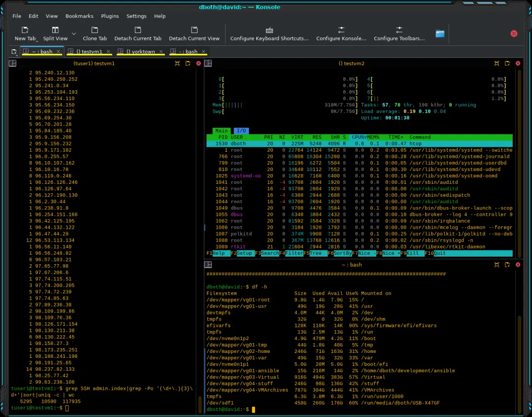The image size is (532, 417).
Task: Expand the Split View dropdown arrow
Action: pos(73,34)
